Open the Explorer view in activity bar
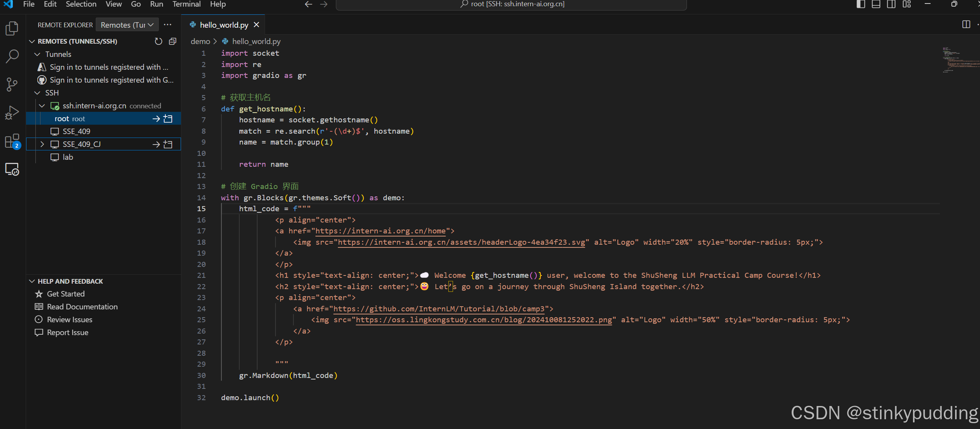The width and height of the screenshot is (980, 429). point(12,28)
